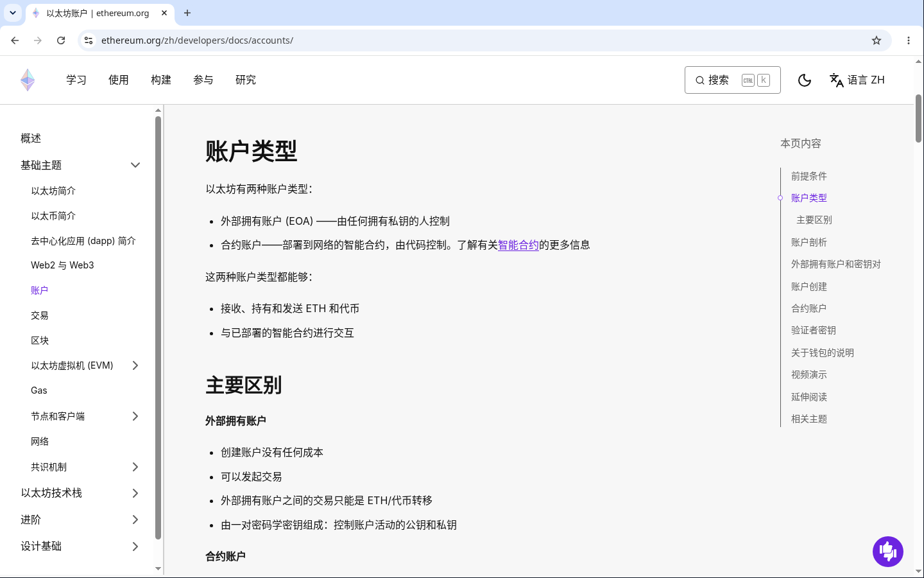Click the Ethereum logo home icon
Screen dimensions: 924x578
point(28,80)
